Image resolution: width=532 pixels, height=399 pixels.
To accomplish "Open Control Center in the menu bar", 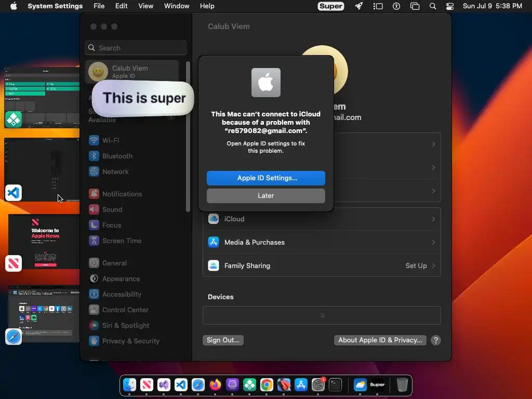I will [x=450, y=6].
